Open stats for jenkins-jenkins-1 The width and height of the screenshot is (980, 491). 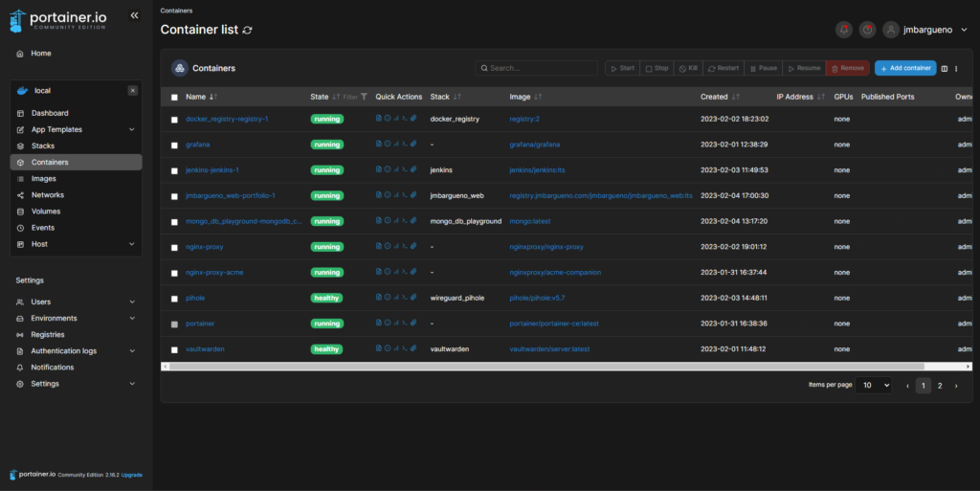pos(396,169)
